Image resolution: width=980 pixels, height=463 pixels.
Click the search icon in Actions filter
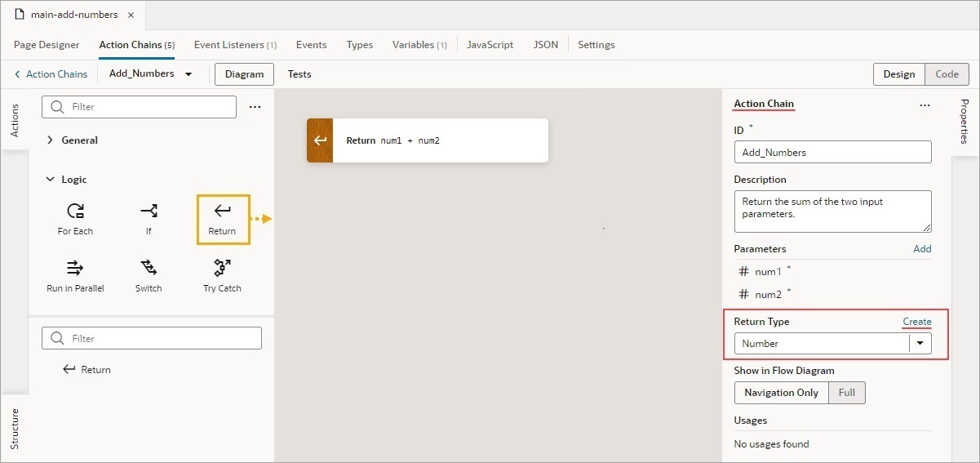57,107
